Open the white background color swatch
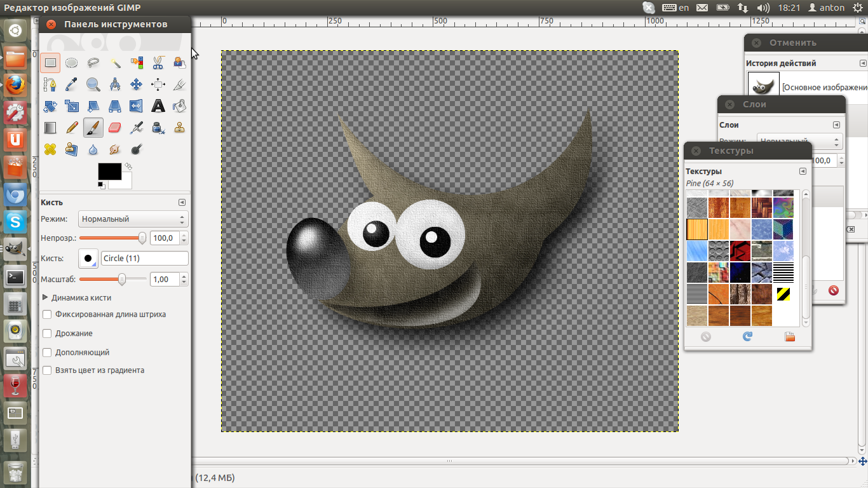 coord(126,183)
